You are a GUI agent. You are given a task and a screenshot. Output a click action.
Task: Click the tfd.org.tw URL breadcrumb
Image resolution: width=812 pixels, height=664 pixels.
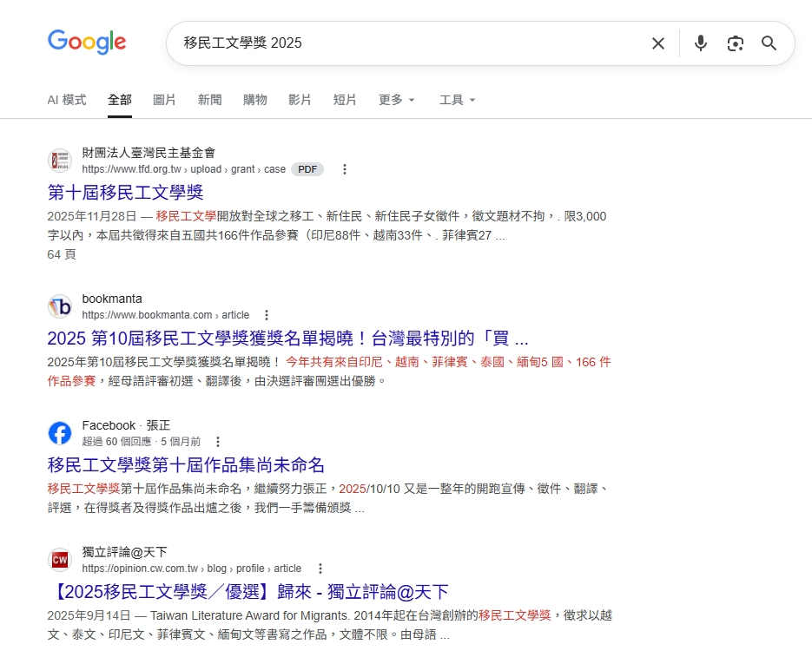tap(184, 169)
